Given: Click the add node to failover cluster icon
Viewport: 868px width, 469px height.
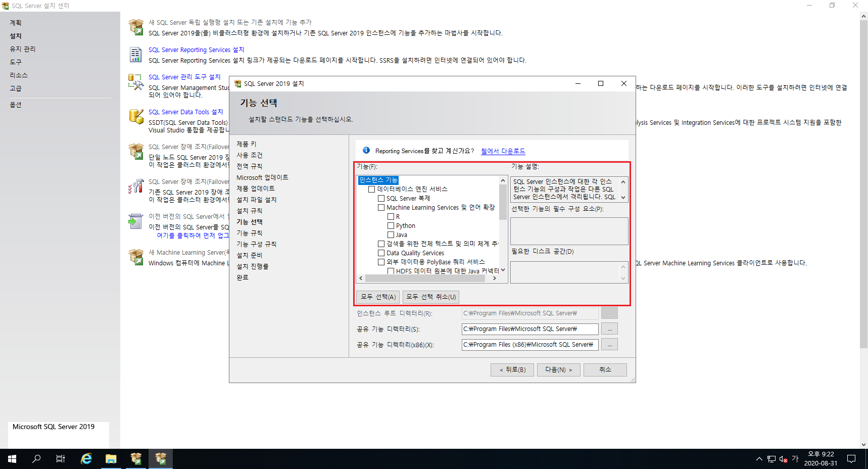Looking at the screenshot, I should (136, 186).
